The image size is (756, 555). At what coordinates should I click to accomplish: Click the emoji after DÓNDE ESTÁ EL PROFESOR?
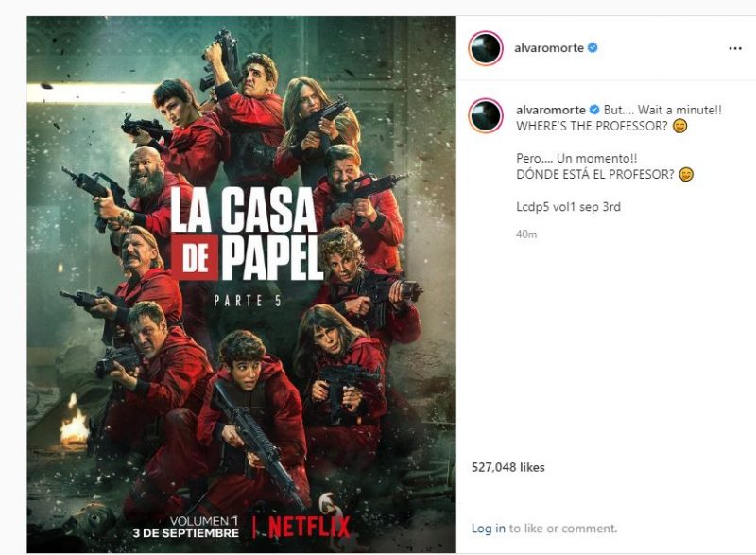point(686,175)
